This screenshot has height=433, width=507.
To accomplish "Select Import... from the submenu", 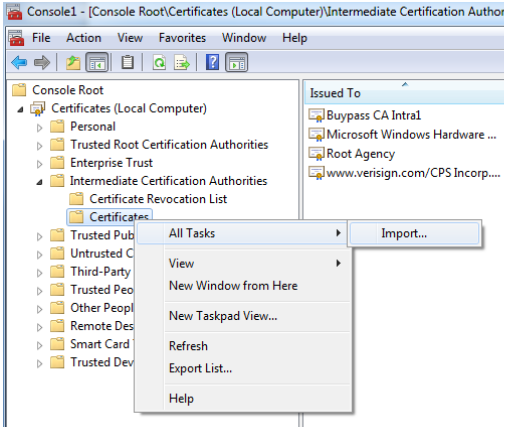I will (x=414, y=233).
